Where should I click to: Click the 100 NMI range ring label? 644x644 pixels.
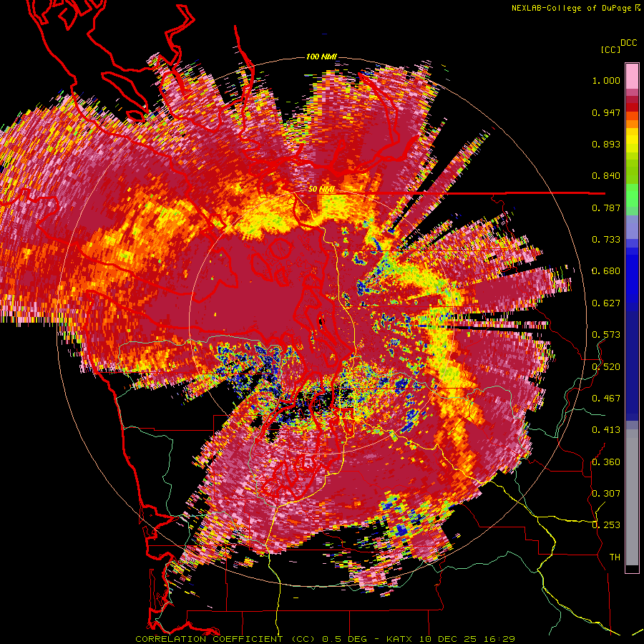pyautogui.click(x=321, y=57)
